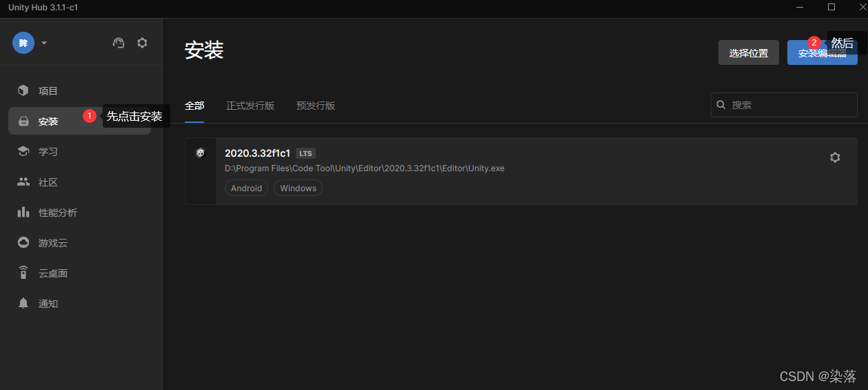Select 安装 in the sidebar
This screenshot has height=390, width=868.
tap(79, 121)
